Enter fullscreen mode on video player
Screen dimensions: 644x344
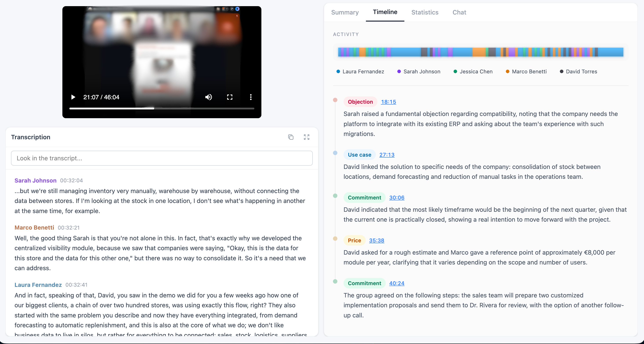coord(230,97)
